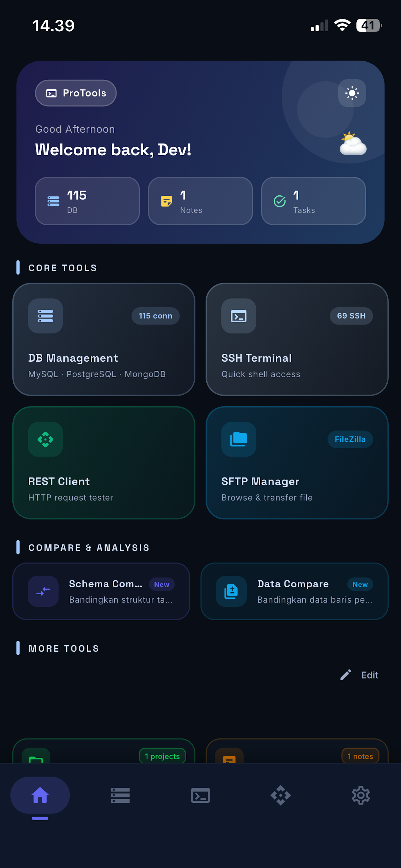Click the Data Compare document icon
401x868 pixels.
point(231,591)
